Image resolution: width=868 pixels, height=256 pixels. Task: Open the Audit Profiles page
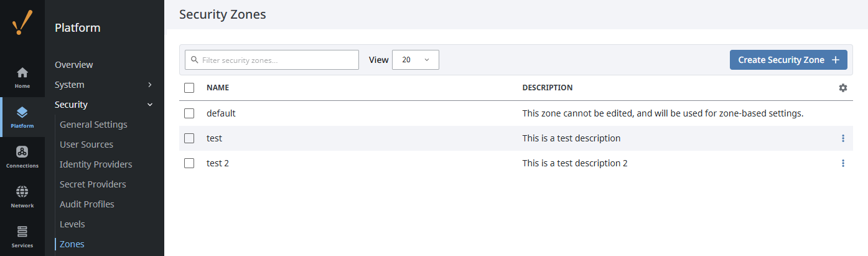(x=87, y=204)
